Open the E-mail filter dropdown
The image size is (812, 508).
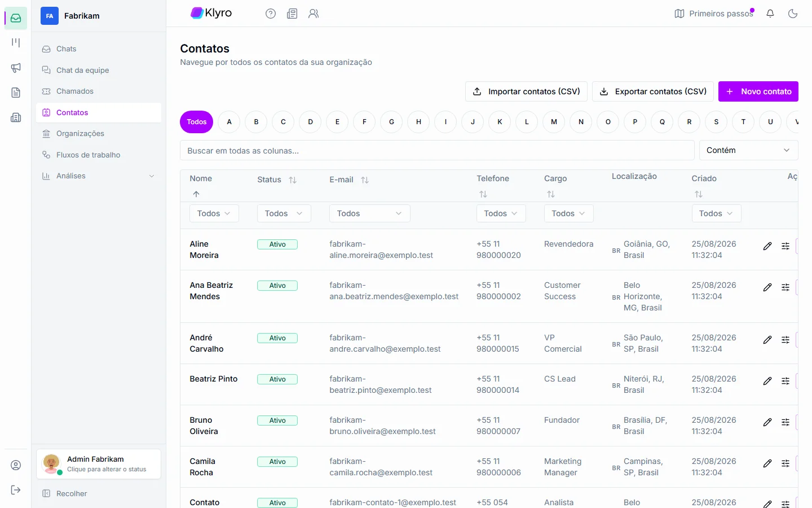pos(370,213)
